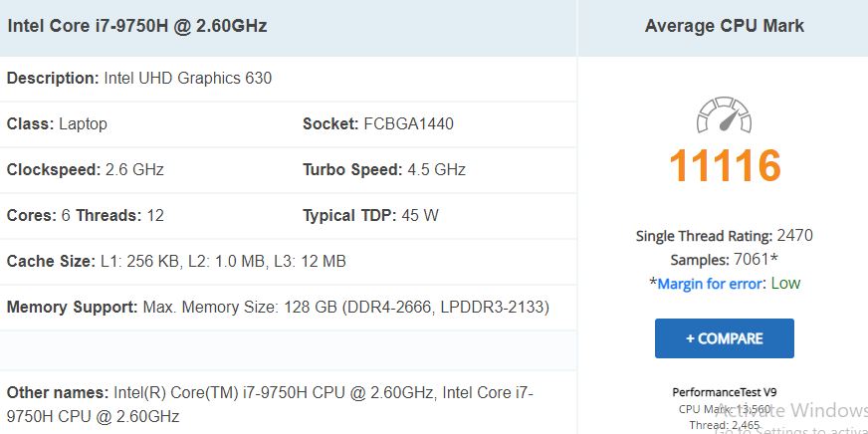Click the speedometer gauge icon

pyautogui.click(x=724, y=114)
